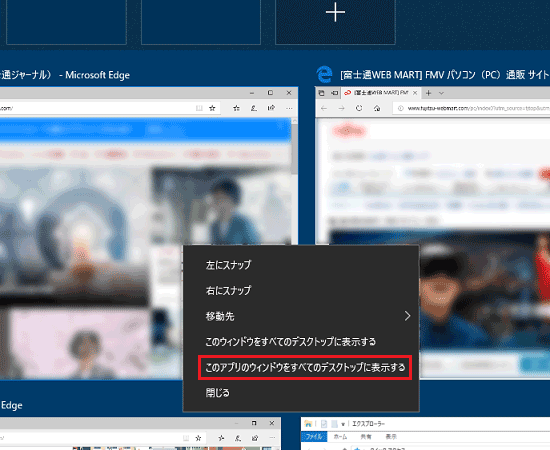Image resolution: width=550 pixels, height=450 pixels.
Task: Click the new folder quick access icon in Explorer
Action: (334, 424)
